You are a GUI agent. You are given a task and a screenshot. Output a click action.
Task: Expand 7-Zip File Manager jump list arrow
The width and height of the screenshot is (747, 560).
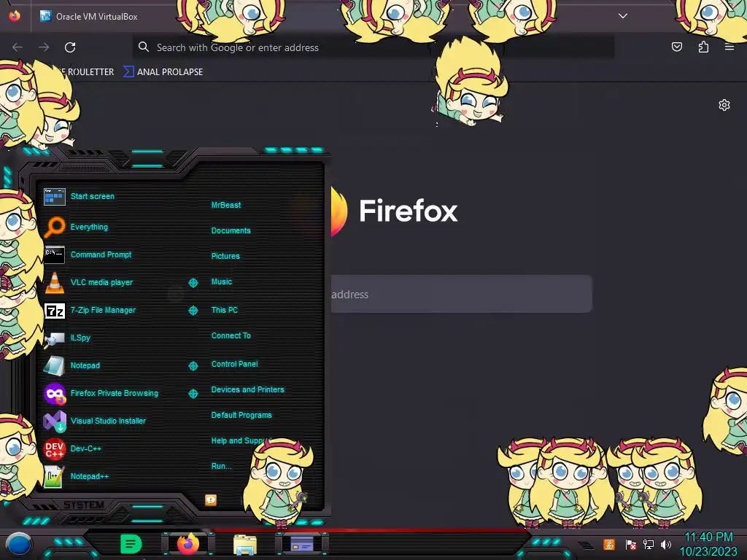click(x=193, y=311)
